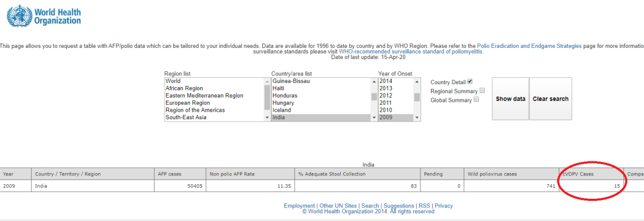Open Polio Eradication and Endgame Strategies link
Screen dimensions: 644x221
tap(529, 46)
